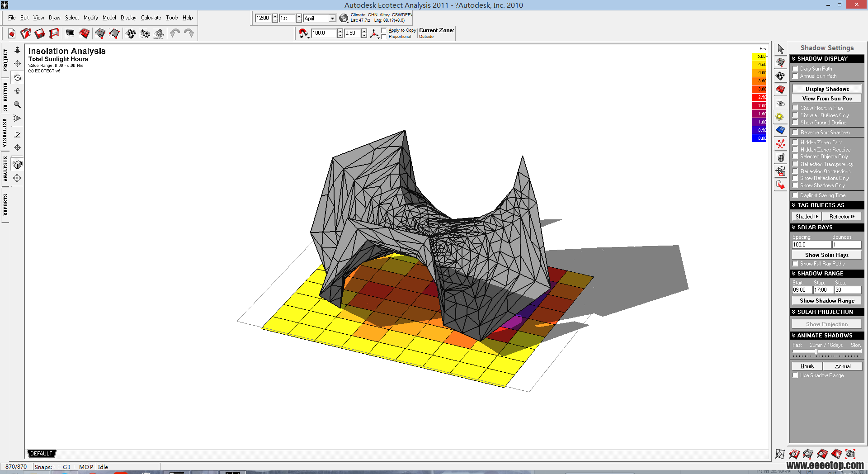Toggle Selected Objects Only checkbox
Viewport: 868px width, 474px height.
(795, 156)
